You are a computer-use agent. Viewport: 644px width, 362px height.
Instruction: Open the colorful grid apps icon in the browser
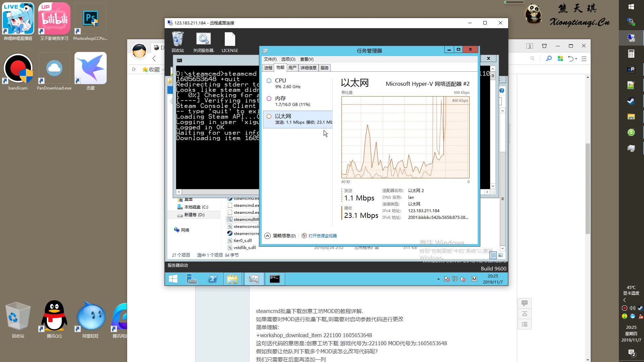click(x=560, y=59)
